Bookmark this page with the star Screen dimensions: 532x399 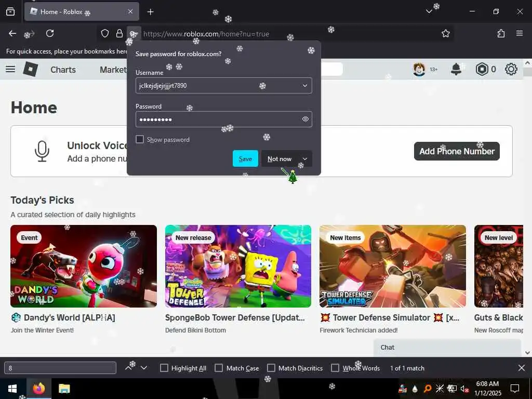445,33
